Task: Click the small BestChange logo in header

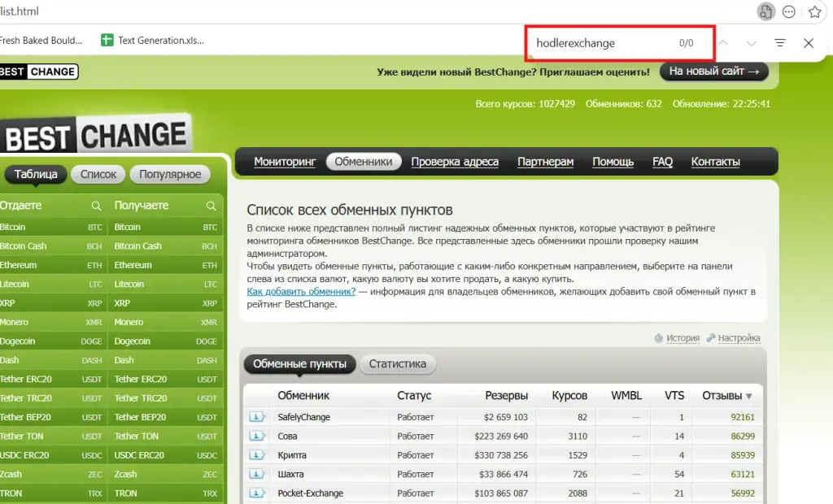Action: 39,72
